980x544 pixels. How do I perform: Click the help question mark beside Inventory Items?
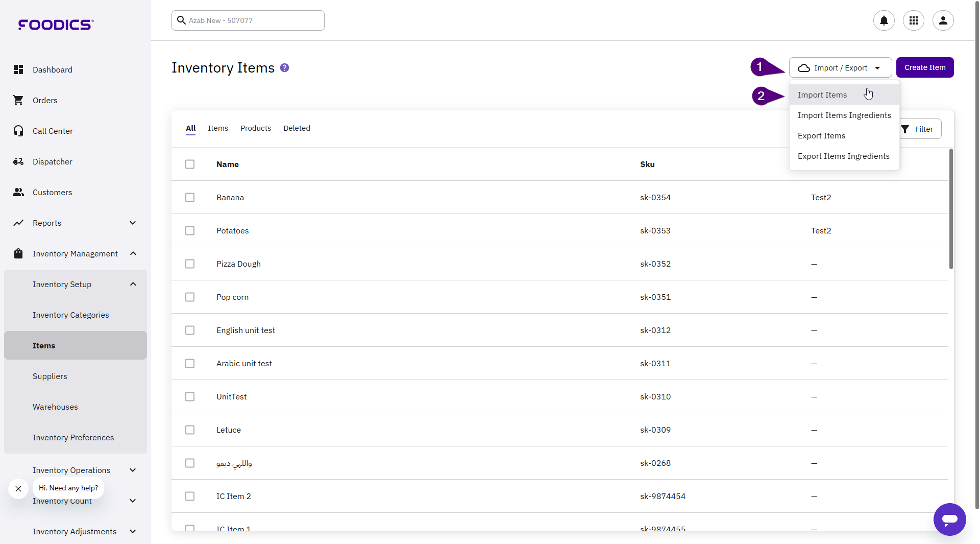point(285,68)
